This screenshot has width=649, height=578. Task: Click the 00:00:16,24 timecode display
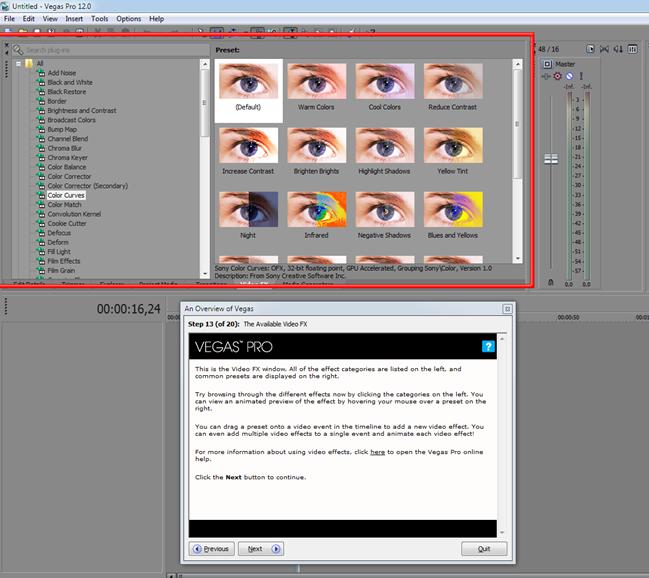click(x=128, y=309)
